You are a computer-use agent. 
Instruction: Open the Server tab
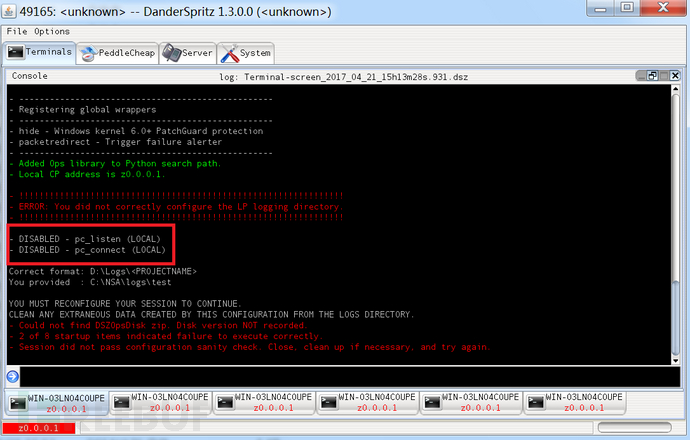point(187,53)
